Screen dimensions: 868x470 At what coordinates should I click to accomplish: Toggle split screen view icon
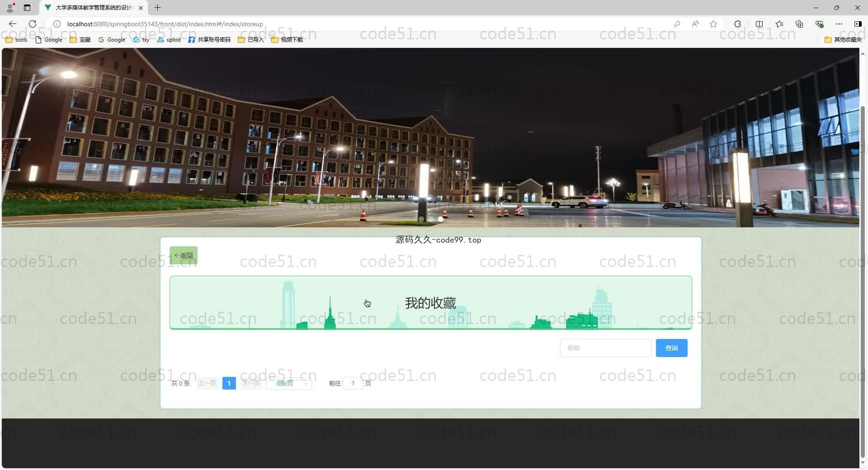tap(759, 24)
